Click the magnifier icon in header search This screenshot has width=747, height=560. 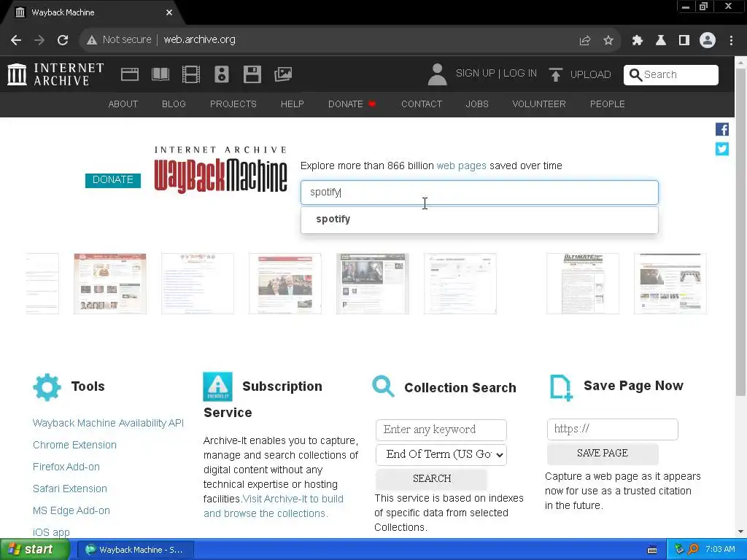click(635, 75)
